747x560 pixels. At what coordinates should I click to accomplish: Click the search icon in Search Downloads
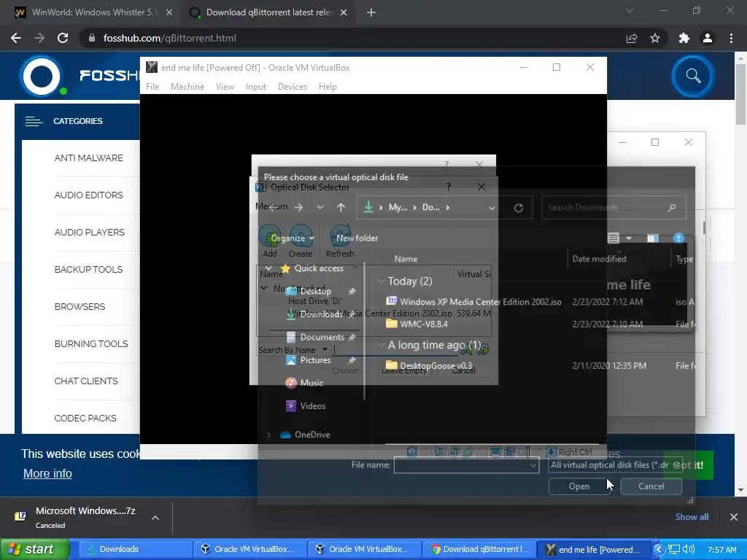tap(672, 208)
